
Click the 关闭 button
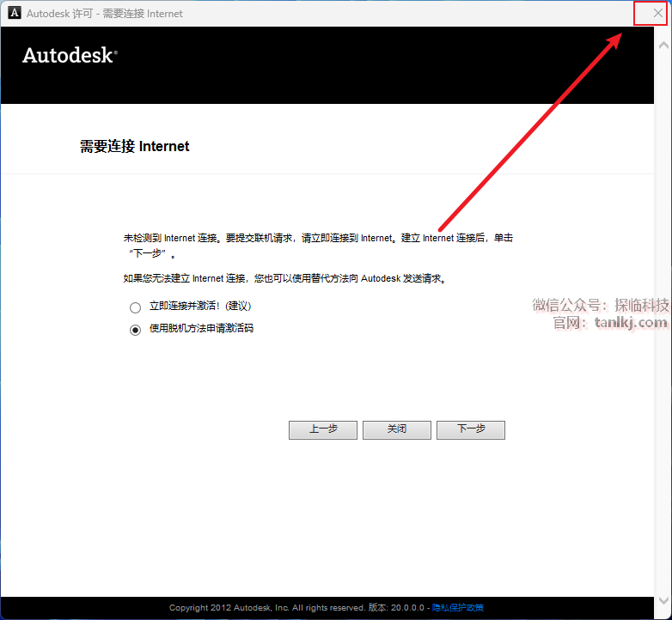click(x=397, y=429)
